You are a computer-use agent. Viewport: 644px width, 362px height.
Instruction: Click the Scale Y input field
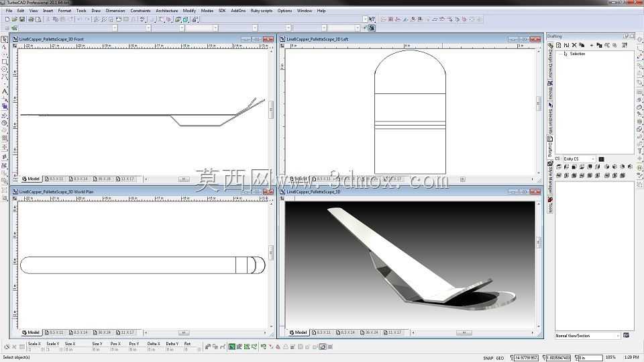53,350
